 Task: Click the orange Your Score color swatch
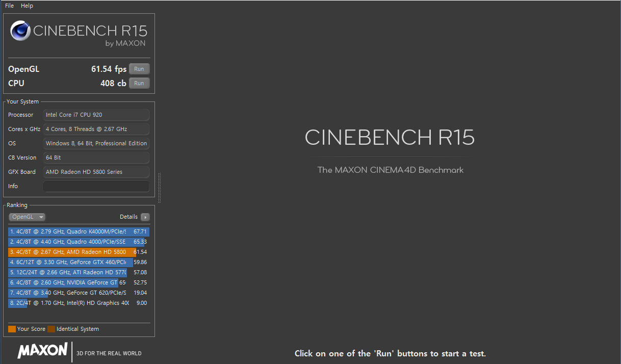click(12, 329)
